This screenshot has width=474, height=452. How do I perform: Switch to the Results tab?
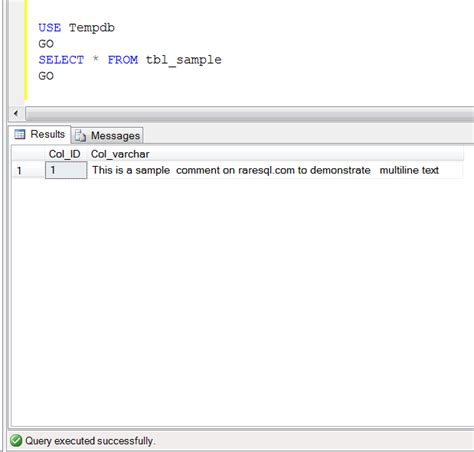pyautogui.click(x=40, y=134)
